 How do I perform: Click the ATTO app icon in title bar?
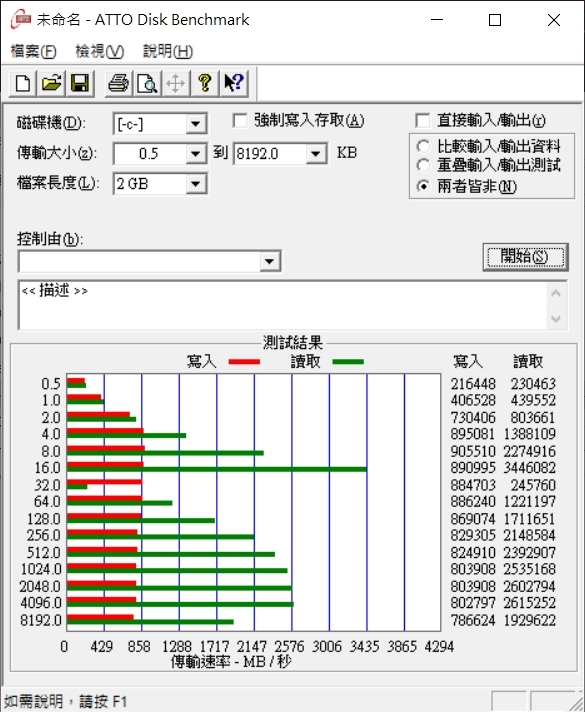coord(20,20)
